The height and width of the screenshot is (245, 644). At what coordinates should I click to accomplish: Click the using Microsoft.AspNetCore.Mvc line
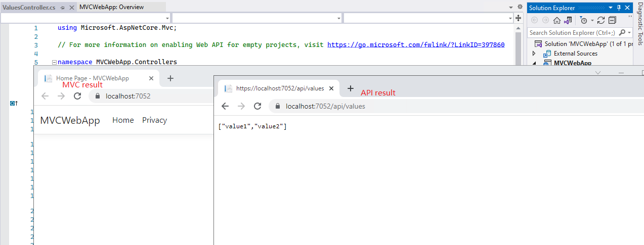tap(117, 28)
